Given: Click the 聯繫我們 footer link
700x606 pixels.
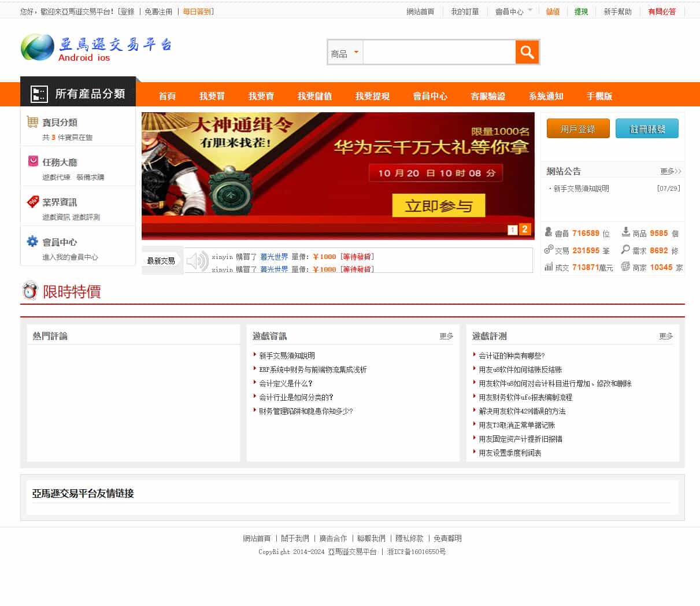Looking at the screenshot, I should coord(371,538).
